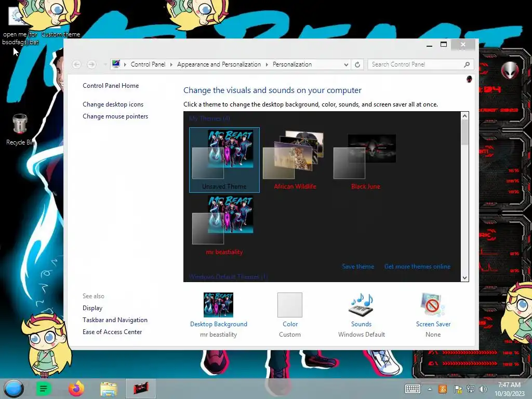Open Ease of Access Center link

112,331
